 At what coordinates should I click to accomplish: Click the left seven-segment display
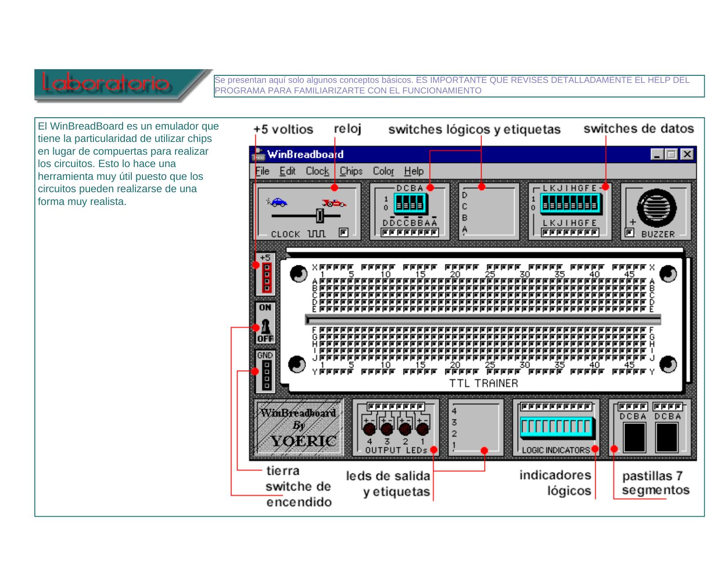coord(634,437)
